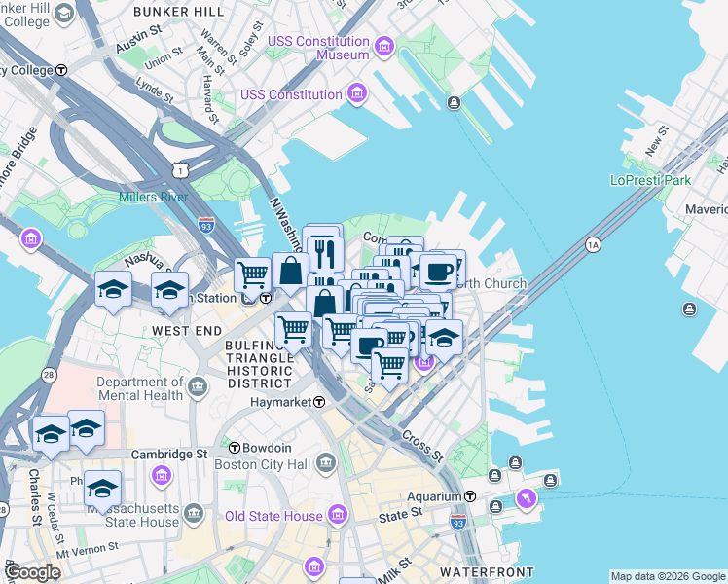Click the Haymarket T station icon
Image resolution: width=728 pixels, height=584 pixels.
click(319, 402)
